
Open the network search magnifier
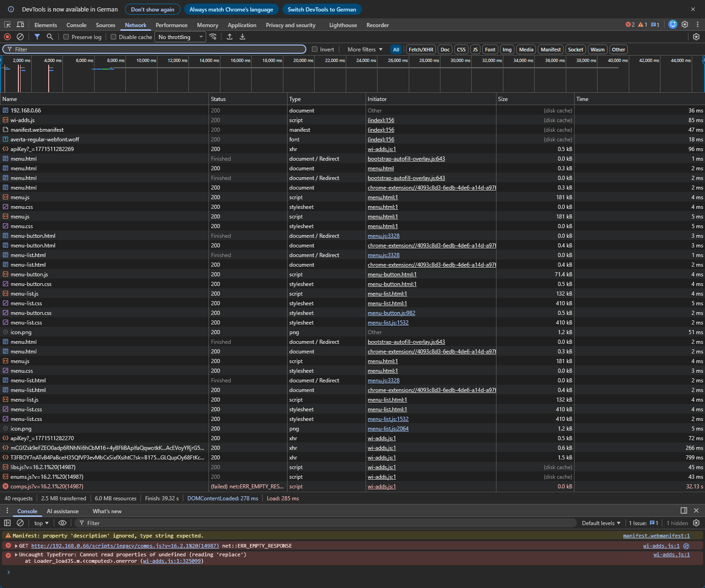pos(50,37)
